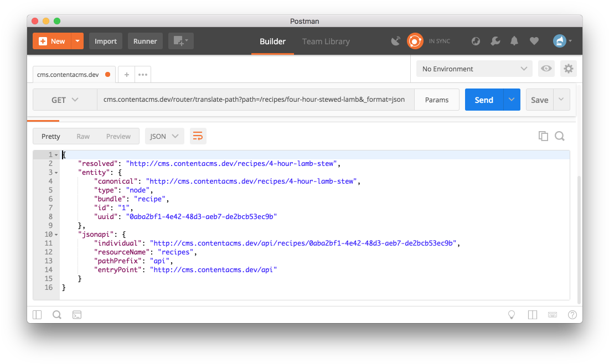Search within the response body
Viewport: 609px width, 364px height.
click(560, 136)
